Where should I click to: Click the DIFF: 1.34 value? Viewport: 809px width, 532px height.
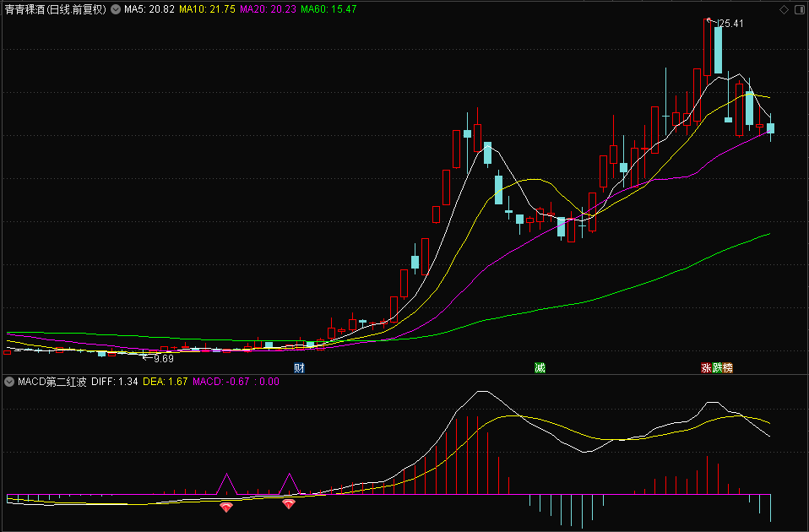click(115, 382)
